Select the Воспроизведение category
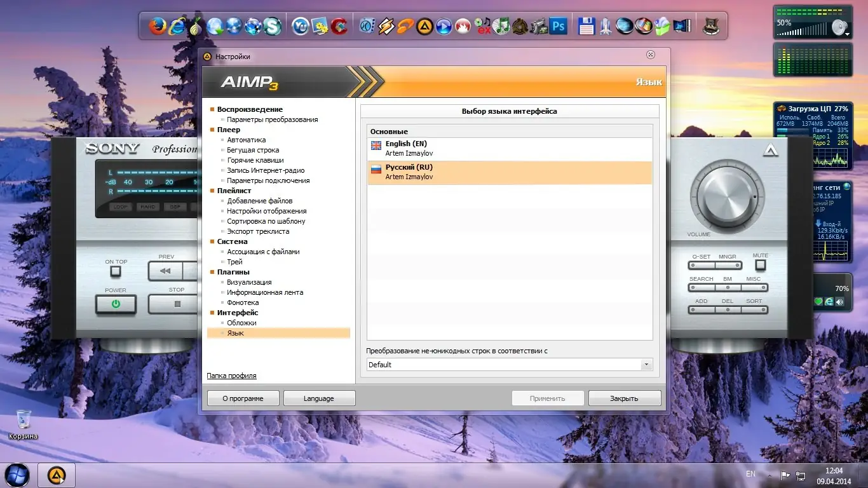 (250, 109)
